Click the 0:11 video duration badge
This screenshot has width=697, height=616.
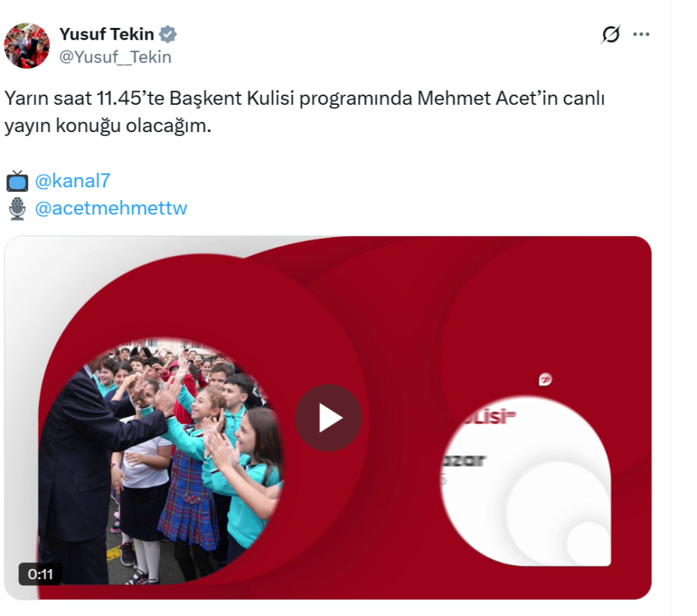click(x=40, y=574)
